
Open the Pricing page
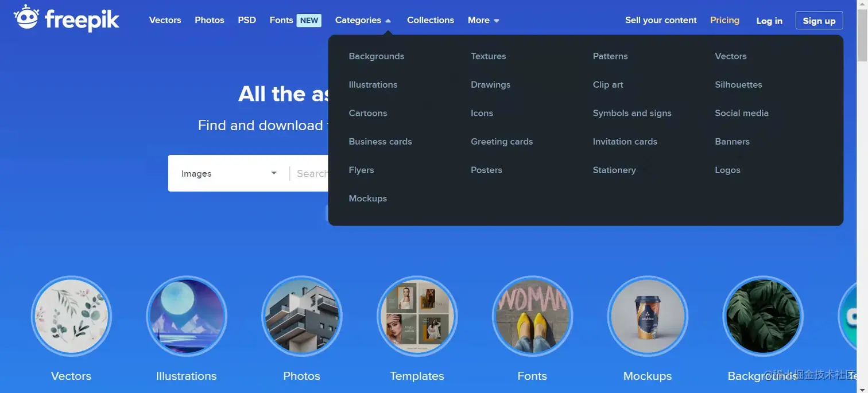(724, 20)
